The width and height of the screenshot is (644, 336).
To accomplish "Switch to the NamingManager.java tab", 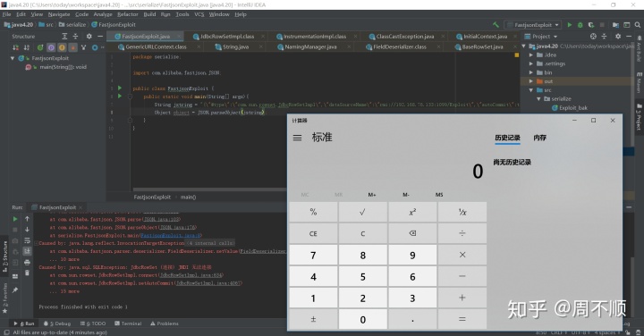I will (x=311, y=47).
